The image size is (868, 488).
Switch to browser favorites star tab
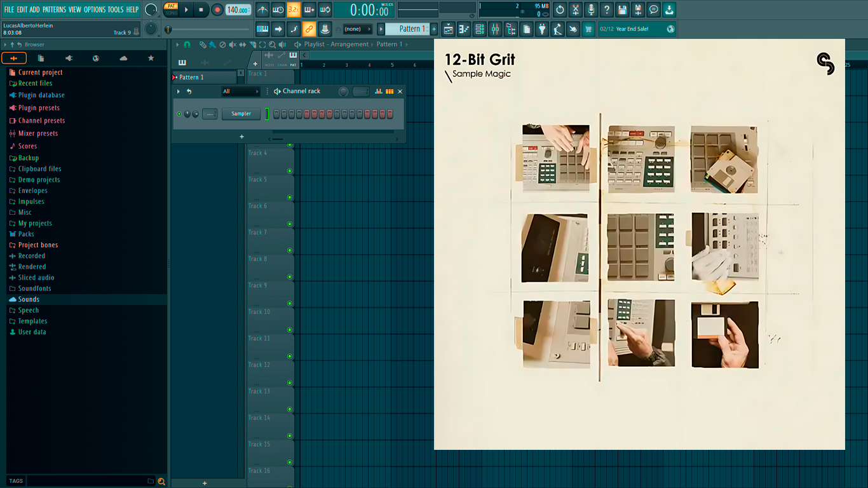pos(151,58)
